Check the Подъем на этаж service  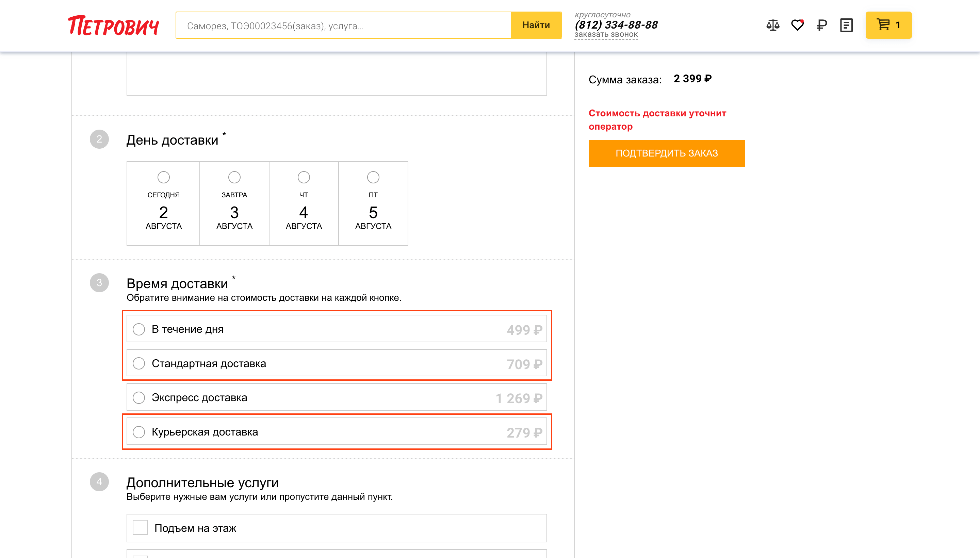click(337, 528)
